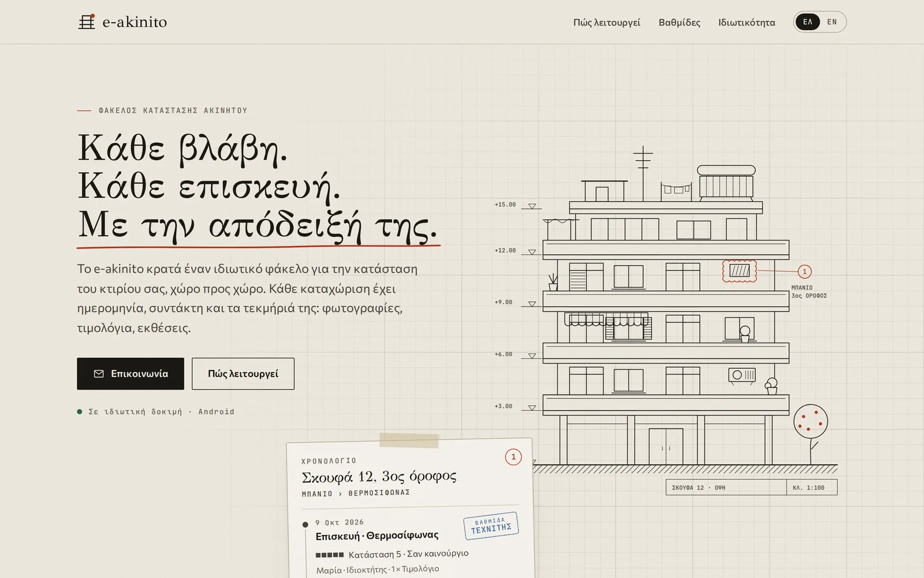Click the air conditioner unit on the first floor
This screenshot has width=924, height=578.
[x=742, y=375]
